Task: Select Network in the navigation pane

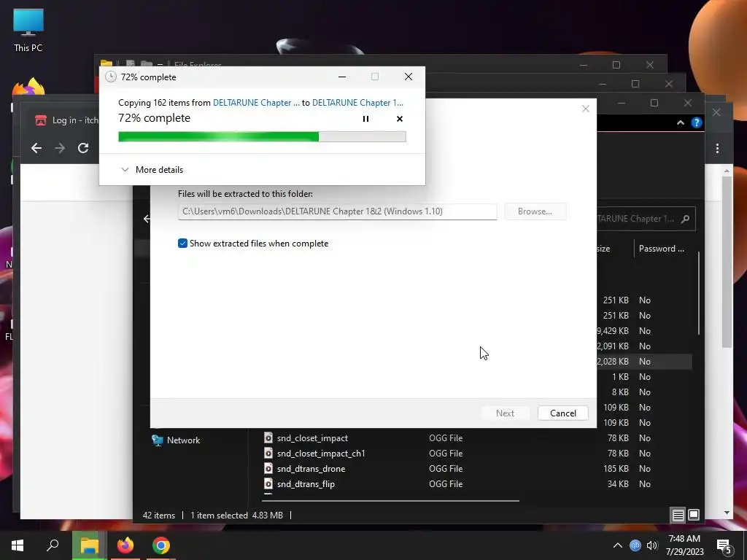Action: click(x=183, y=440)
